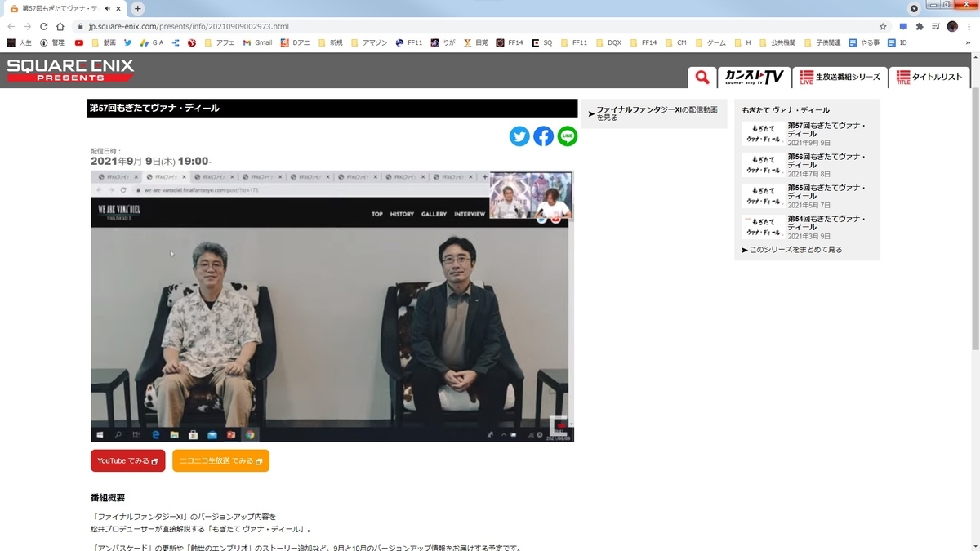
Task: Open the Chrome extensions puzzle icon
Action: pyautogui.click(x=920, y=26)
